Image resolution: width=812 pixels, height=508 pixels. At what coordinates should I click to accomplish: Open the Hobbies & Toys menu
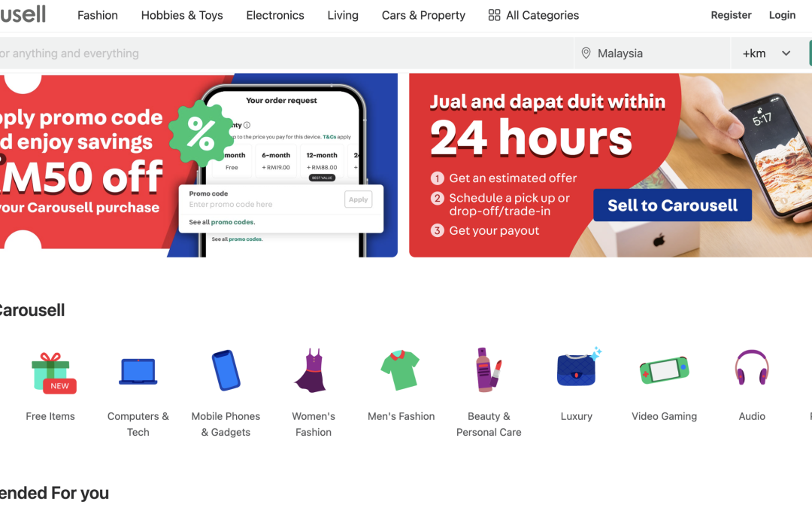(x=182, y=15)
